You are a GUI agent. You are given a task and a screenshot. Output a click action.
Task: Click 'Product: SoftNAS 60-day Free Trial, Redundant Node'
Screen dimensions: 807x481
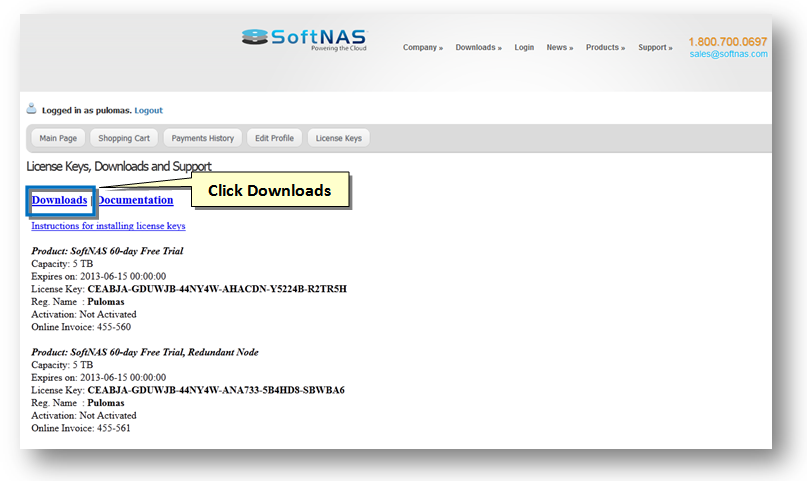pos(145,352)
